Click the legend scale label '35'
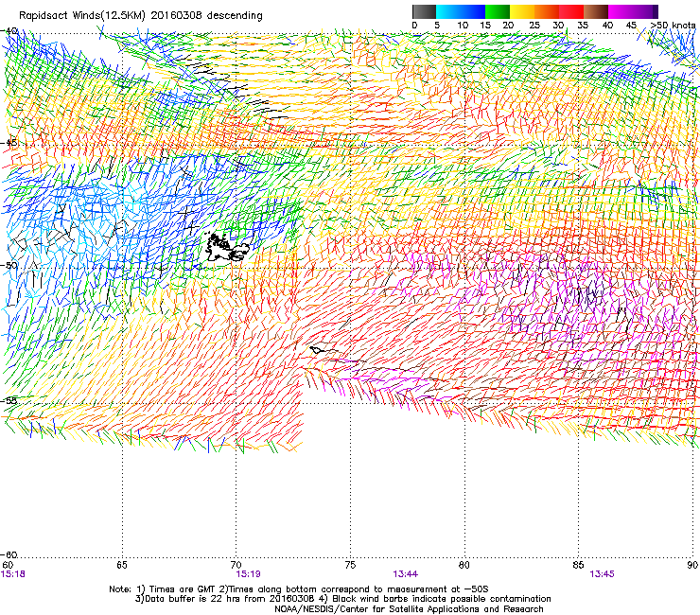Image resolution: width=700 pixels, height=615 pixels. [x=583, y=26]
